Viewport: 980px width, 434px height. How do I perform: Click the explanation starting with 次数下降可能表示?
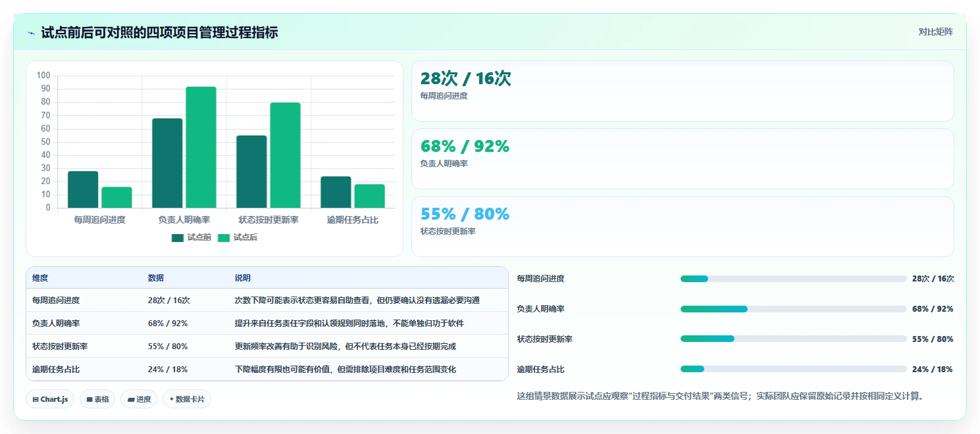(x=357, y=300)
